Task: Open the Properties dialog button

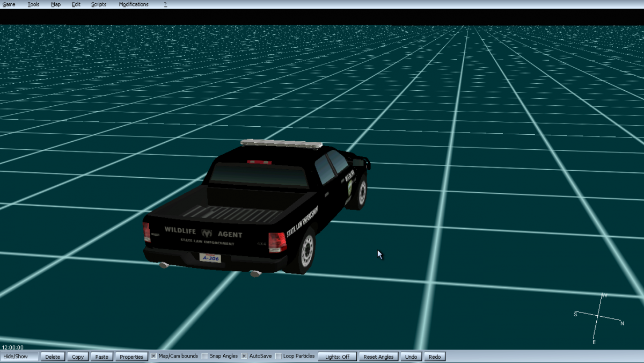Action: (x=131, y=357)
